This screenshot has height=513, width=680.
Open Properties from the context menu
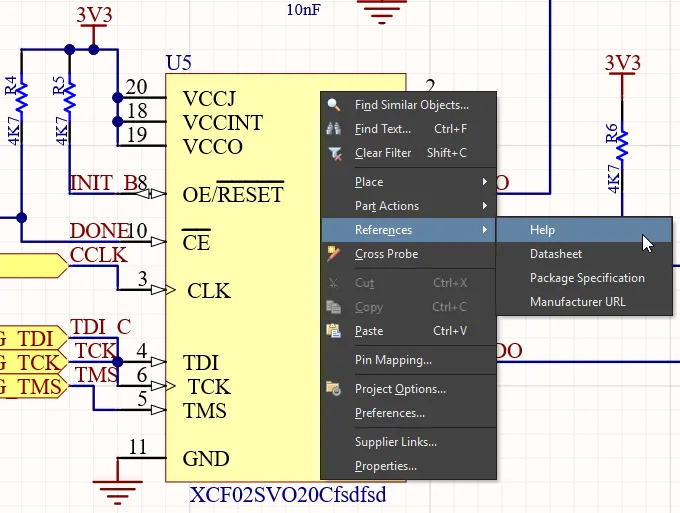(x=409, y=466)
